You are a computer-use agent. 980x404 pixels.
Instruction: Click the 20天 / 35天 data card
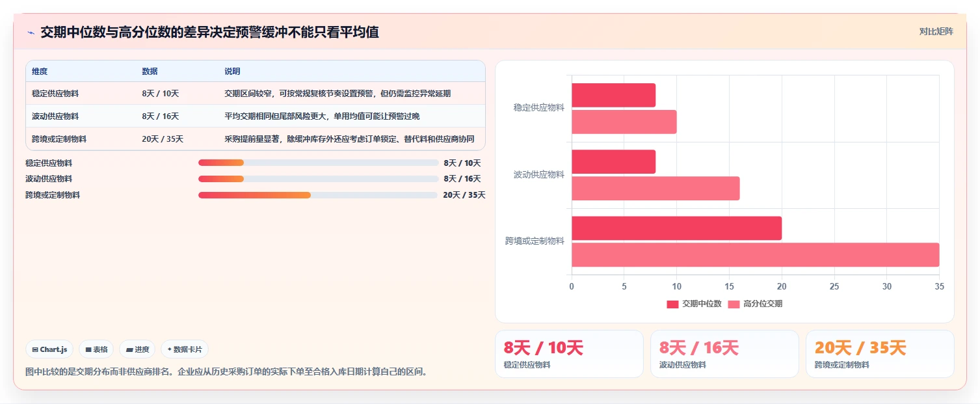pyautogui.click(x=880, y=354)
